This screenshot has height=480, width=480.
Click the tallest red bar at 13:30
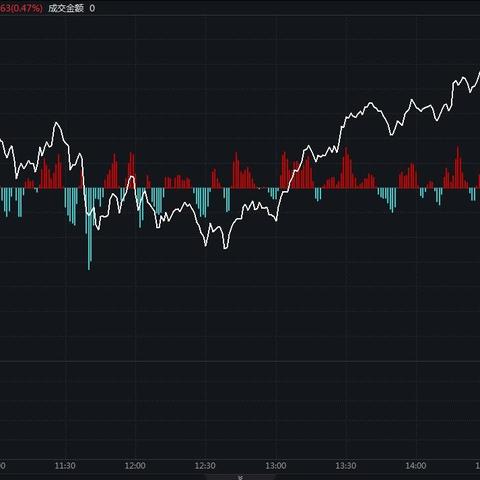click(346, 167)
